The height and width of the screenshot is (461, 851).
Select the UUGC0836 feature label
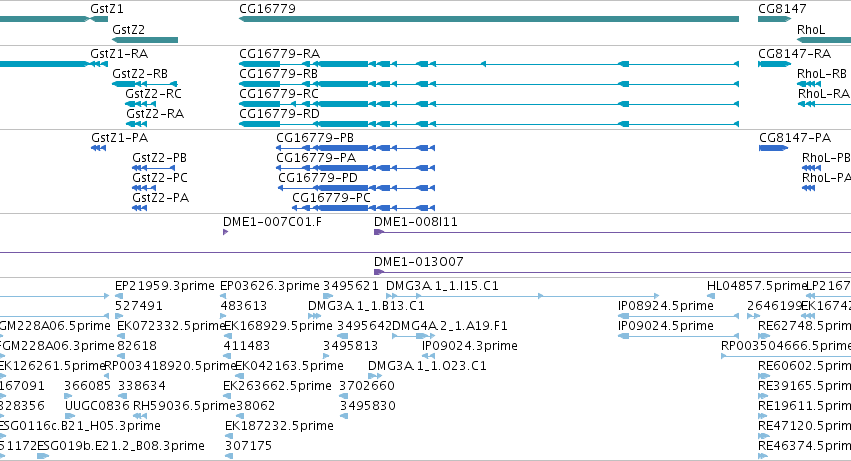pos(97,406)
